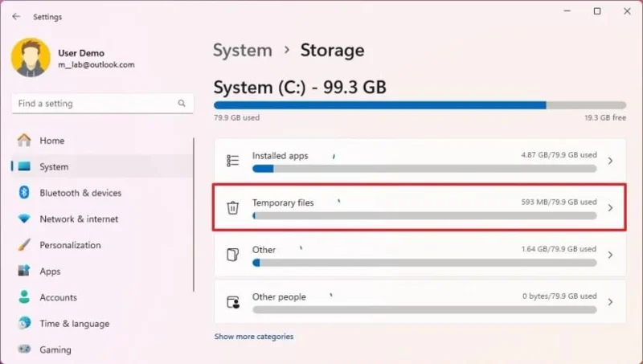Minimize the Settings window
The image size is (643, 364).
tap(567, 11)
